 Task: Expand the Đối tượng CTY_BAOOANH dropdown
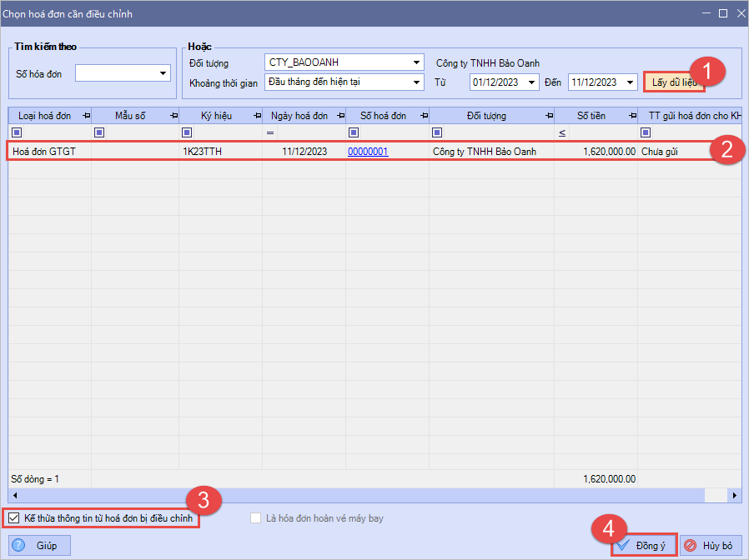click(416, 62)
